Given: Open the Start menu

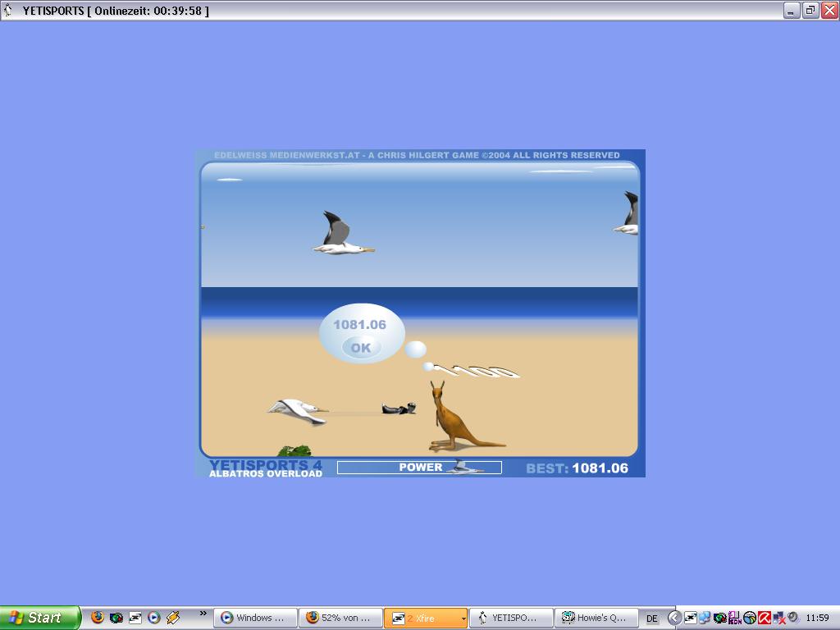Looking at the screenshot, I should click(x=40, y=618).
